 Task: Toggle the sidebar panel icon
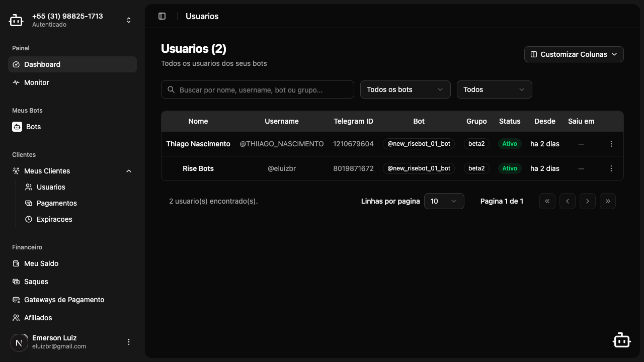click(x=162, y=16)
